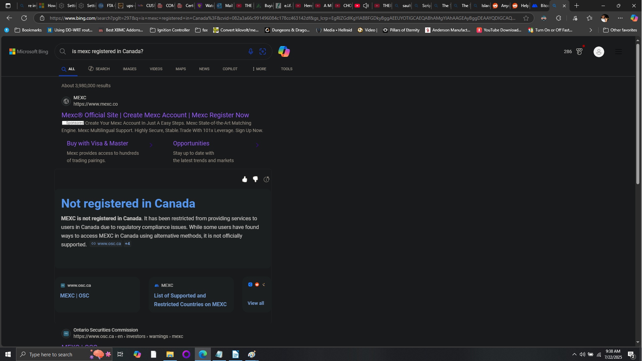644x361 pixels.
Task: Open the MEXC | OSC source card
Action: pyautogui.click(x=98, y=294)
